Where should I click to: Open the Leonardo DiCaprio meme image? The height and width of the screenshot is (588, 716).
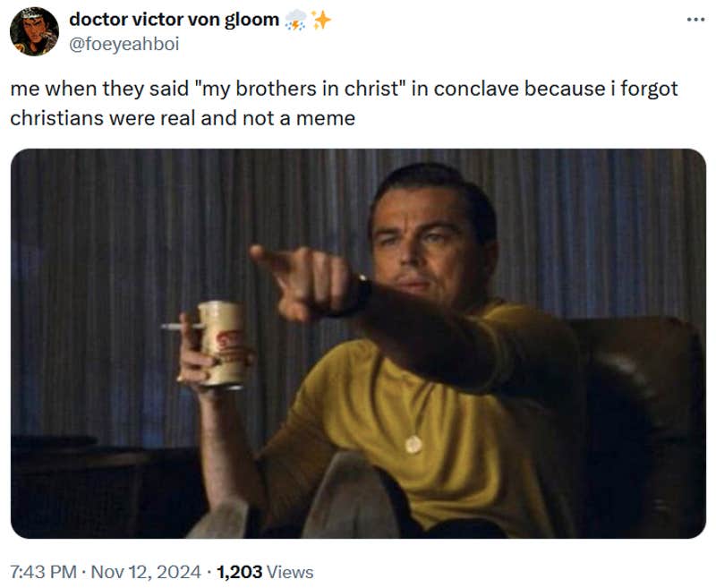tap(358, 349)
